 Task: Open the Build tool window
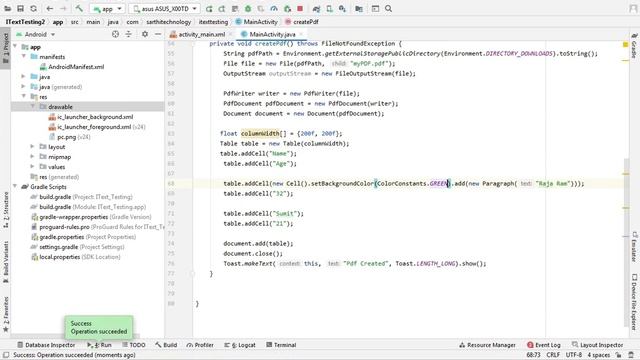coord(166,345)
